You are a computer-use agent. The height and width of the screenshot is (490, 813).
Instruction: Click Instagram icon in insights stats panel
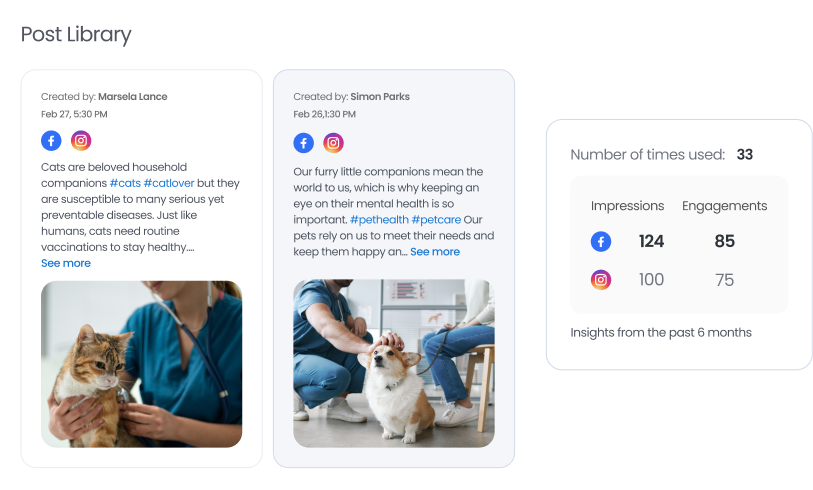(601, 280)
